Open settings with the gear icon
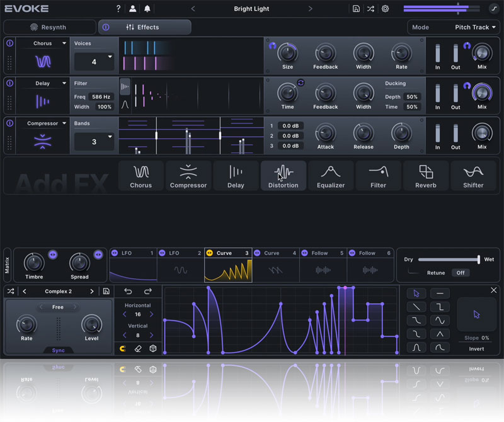The image size is (504, 422). [x=385, y=9]
